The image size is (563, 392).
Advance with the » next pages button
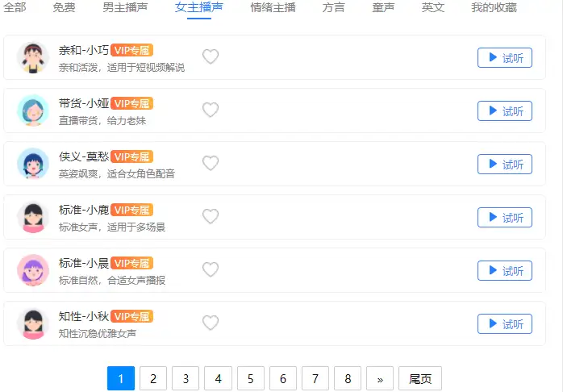[380, 378]
